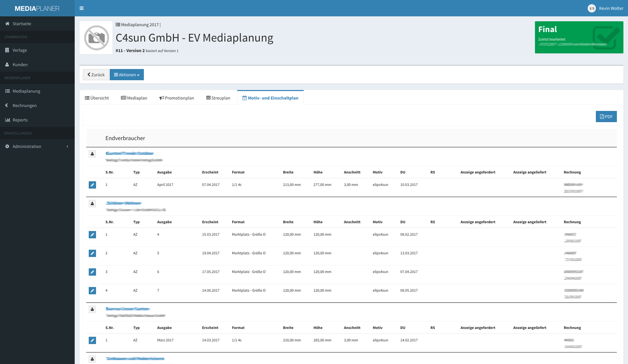Click the Mediaplanung list icon
This screenshot has width=628, height=364.
point(7,91)
